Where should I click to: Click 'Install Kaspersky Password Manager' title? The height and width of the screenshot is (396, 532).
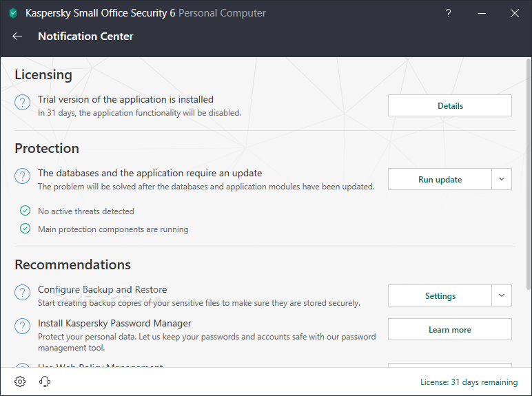114,324
